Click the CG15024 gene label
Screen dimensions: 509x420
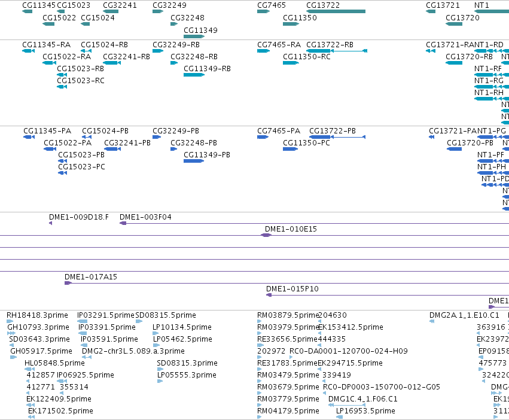point(97,18)
